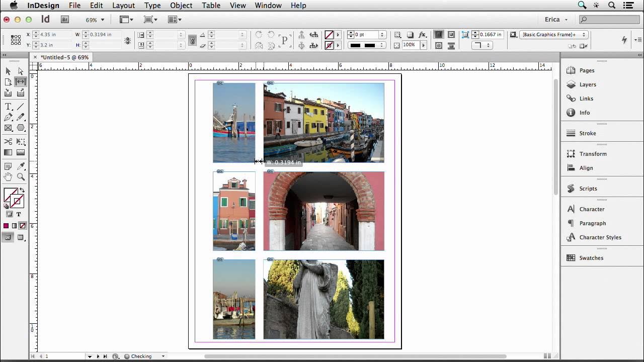The height and width of the screenshot is (362, 644).
Task: Apply gradient swatch button
Action: coord(14,226)
